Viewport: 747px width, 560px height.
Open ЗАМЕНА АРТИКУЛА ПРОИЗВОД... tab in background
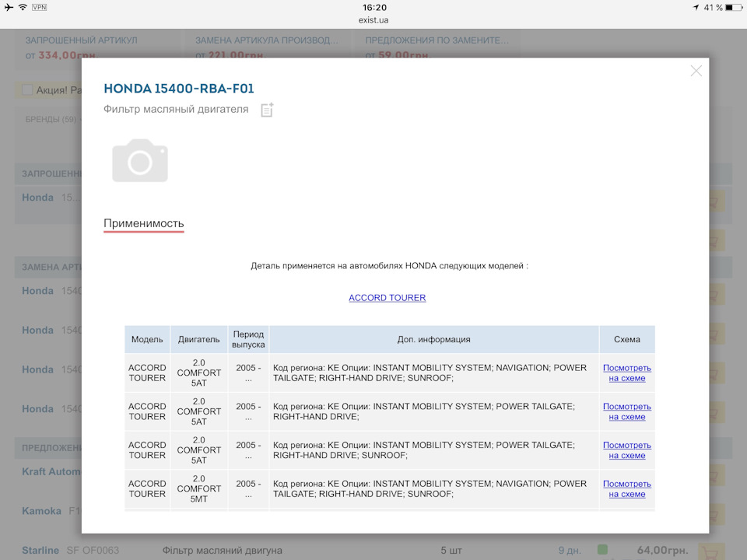coord(267,40)
